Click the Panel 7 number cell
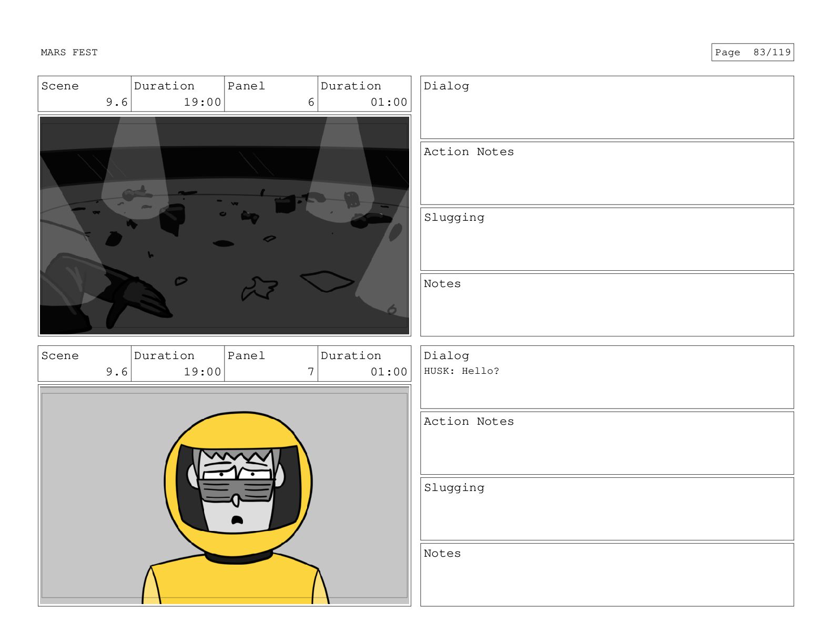 point(271,364)
